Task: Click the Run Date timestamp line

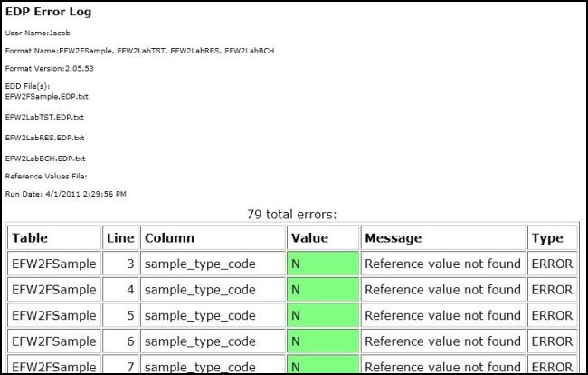Action: (65, 194)
